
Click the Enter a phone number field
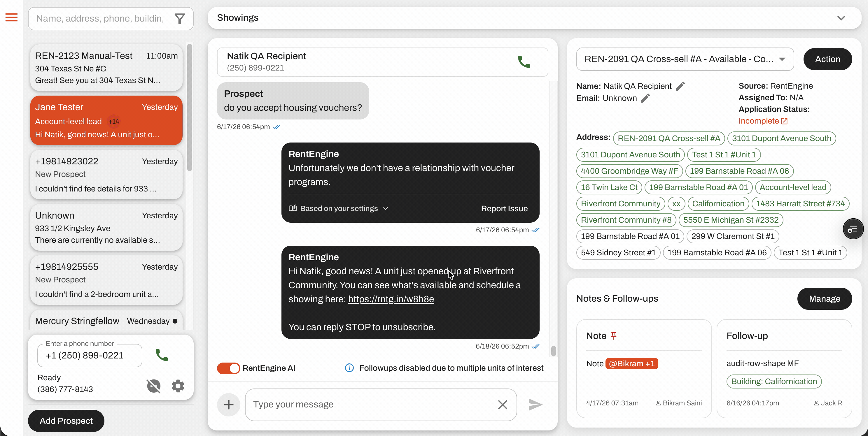[x=90, y=356]
